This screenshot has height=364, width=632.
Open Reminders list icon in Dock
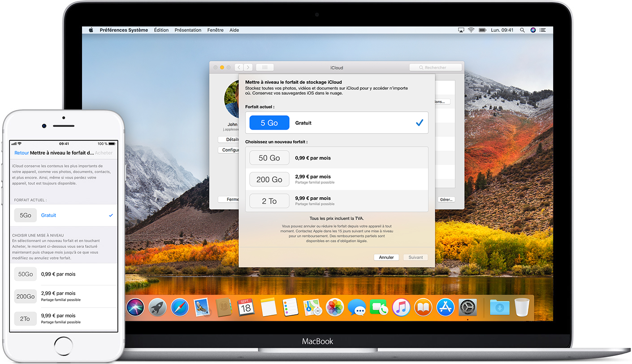[290, 308]
